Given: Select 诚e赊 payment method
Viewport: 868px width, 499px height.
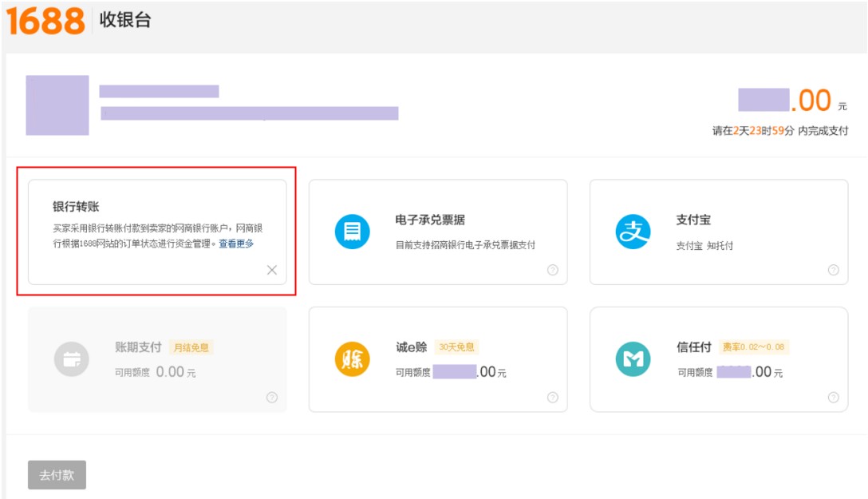Looking at the screenshot, I should tap(438, 359).
